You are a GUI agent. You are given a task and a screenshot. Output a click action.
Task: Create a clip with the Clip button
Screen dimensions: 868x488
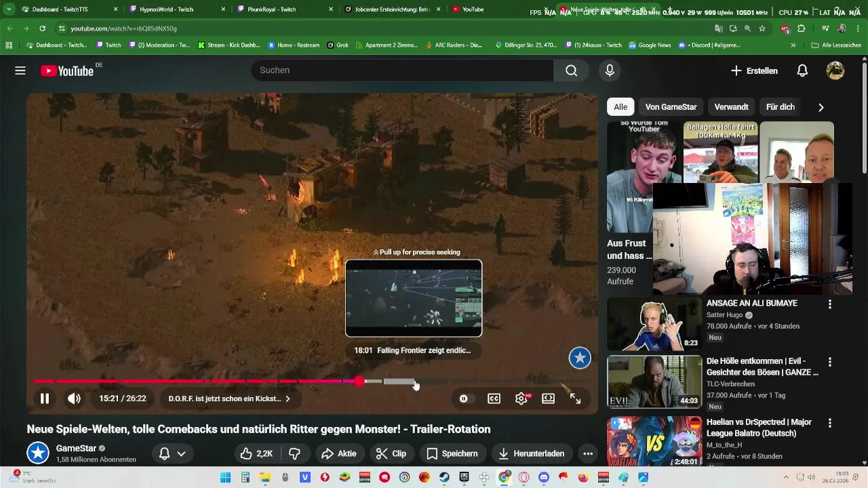[391, 453]
